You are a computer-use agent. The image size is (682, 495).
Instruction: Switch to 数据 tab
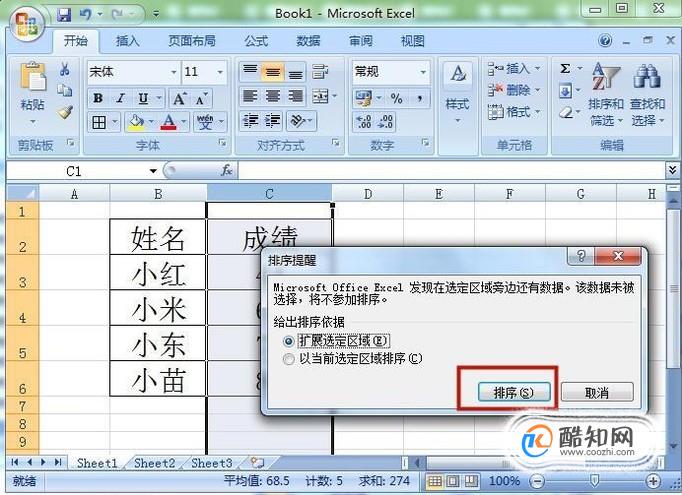pyautogui.click(x=308, y=41)
